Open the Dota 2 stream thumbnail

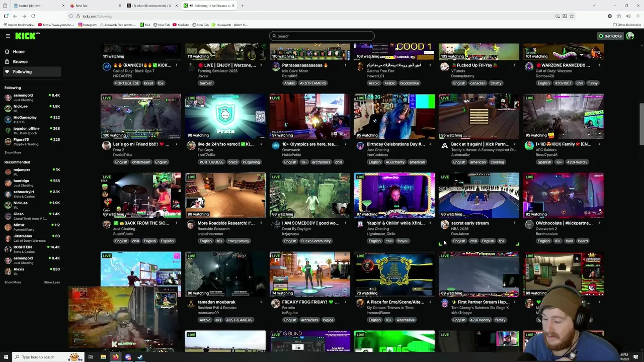141,116
